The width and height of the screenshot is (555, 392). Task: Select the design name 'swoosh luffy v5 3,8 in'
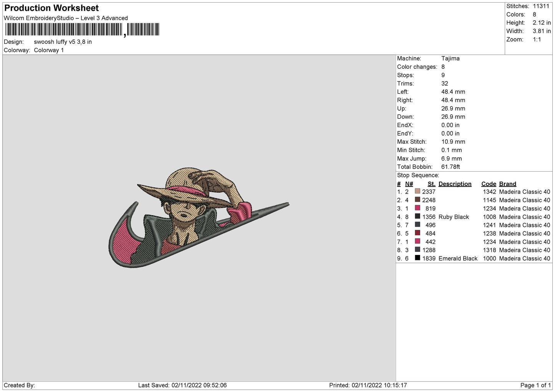[63, 42]
